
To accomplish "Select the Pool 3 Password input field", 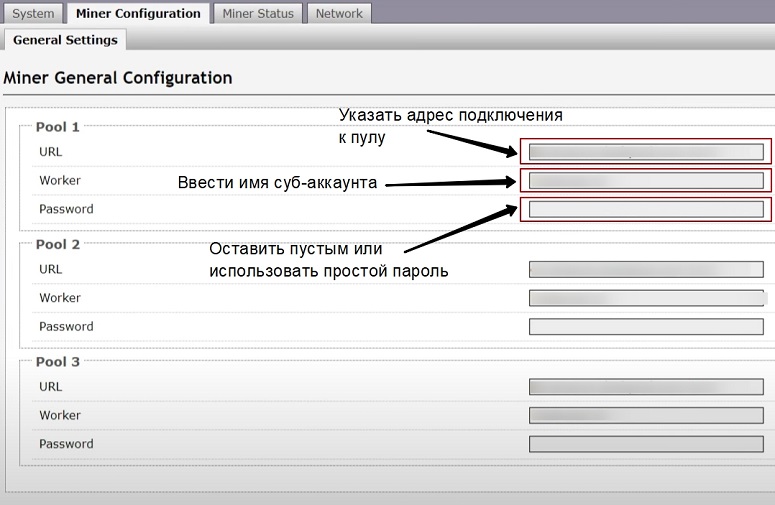I will coord(646,444).
